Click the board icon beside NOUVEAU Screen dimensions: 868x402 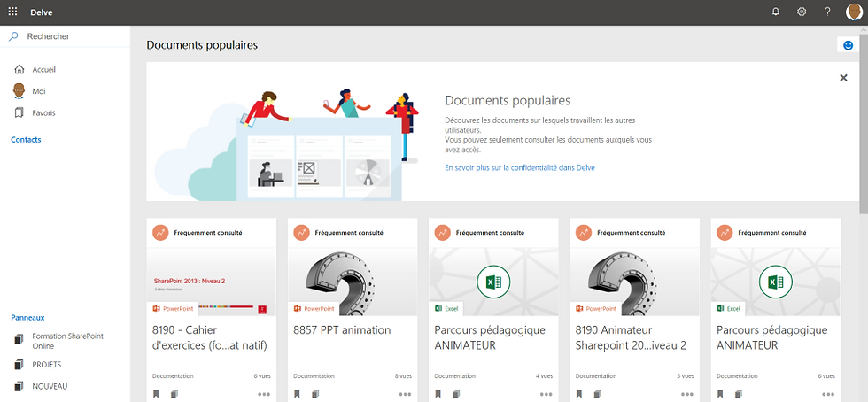19,386
